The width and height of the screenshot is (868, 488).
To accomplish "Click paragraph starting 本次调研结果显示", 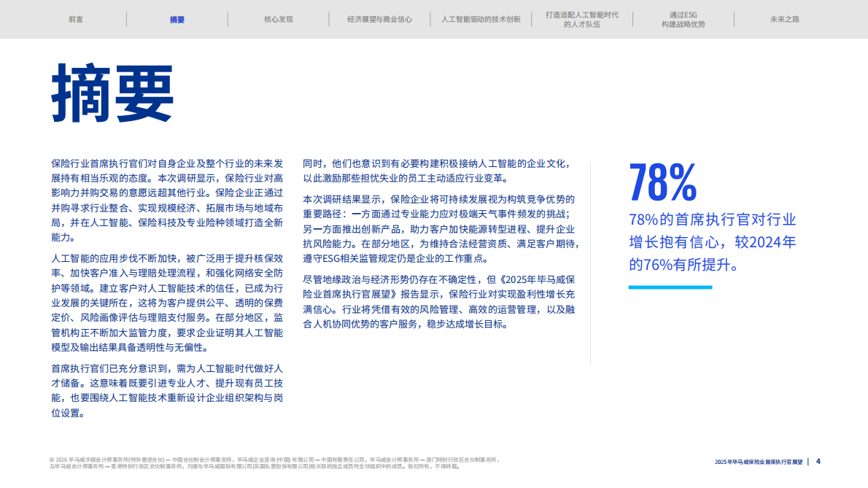I will [441, 228].
